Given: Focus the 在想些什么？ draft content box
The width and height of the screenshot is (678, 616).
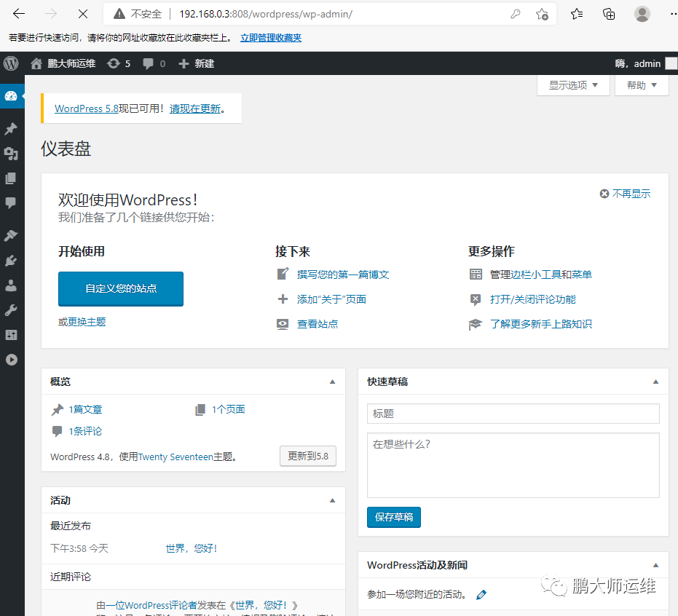Looking at the screenshot, I should [513, 465].
